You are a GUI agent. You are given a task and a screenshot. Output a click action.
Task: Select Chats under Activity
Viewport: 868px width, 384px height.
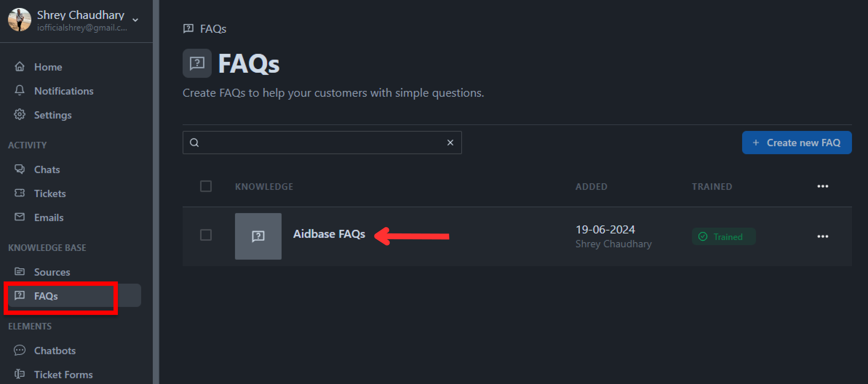pos(47,169)
